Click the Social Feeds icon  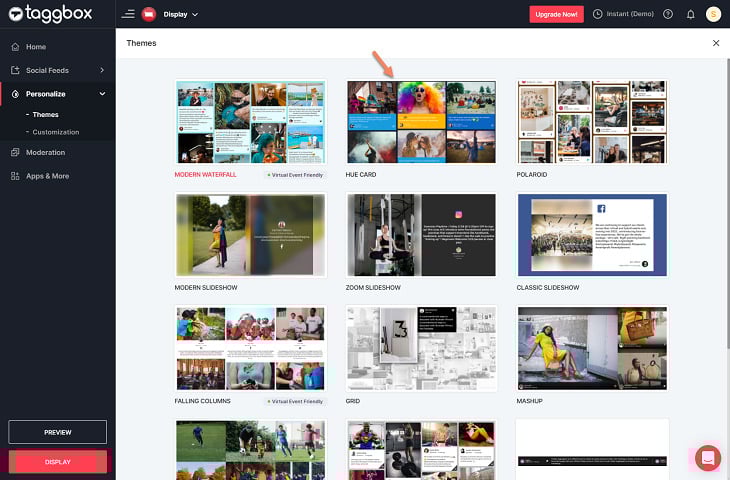pos(15,70)
